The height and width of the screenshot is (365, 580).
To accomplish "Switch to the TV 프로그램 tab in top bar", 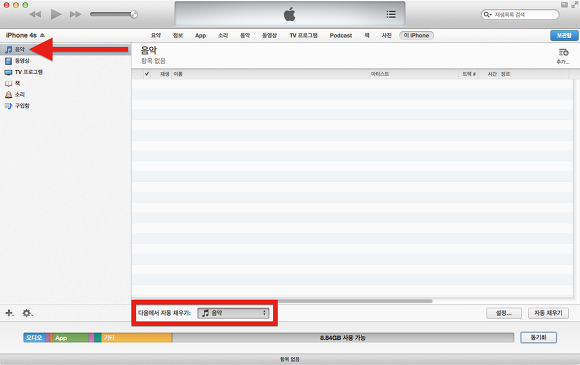I will 303,35.
